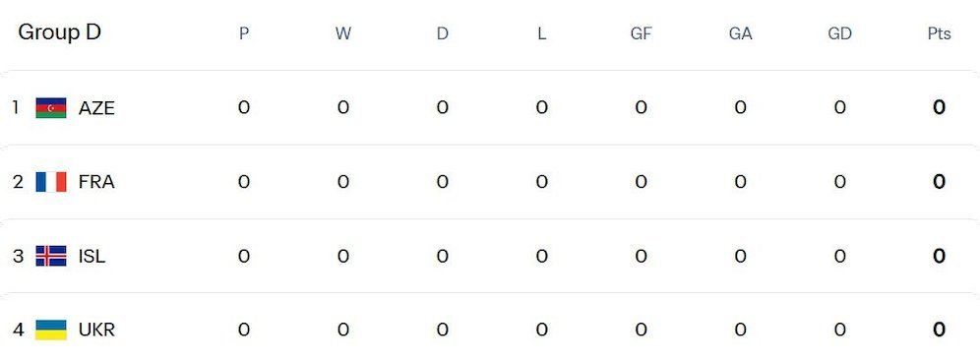This screenshot has width=980, height=363.
Task: Click the France flag icon
Action: pos(51,182)
